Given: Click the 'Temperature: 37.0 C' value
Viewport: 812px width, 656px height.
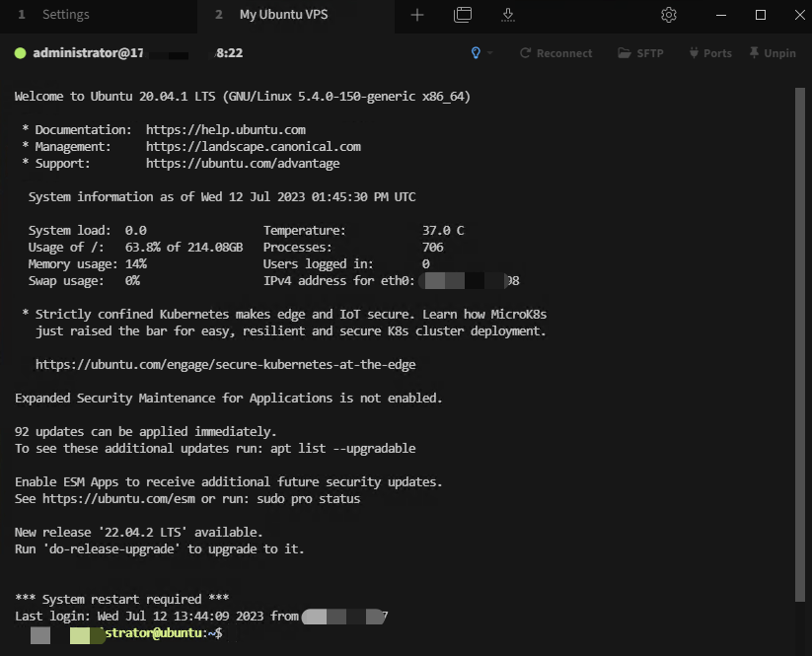Looking at the screenshot, I should point(443,231).
